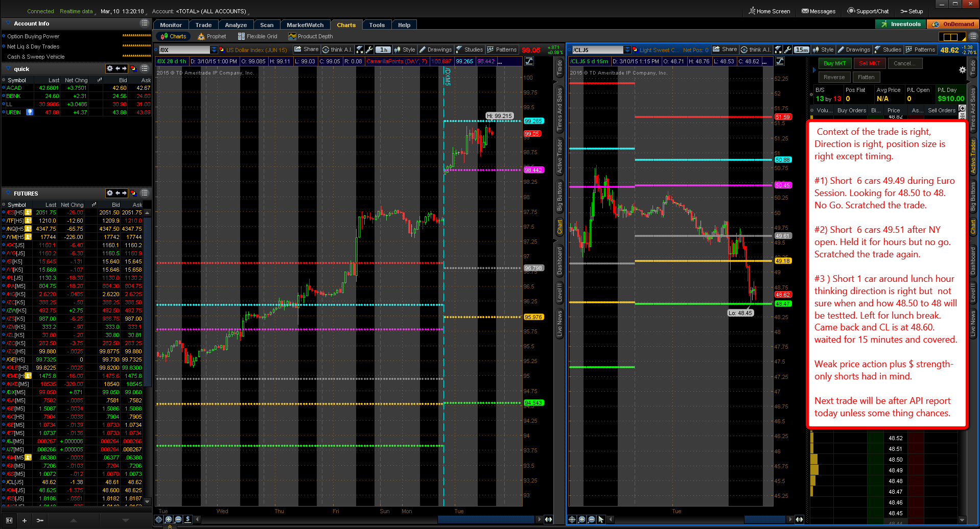Switch to Monitor tab
The width and height of the screenshot is (980, 529).
(x=171, y=25)
